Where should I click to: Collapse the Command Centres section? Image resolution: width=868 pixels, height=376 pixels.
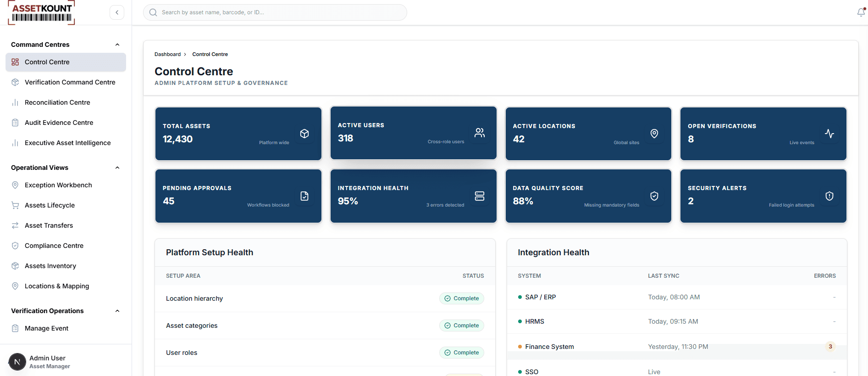pos(117,45)
